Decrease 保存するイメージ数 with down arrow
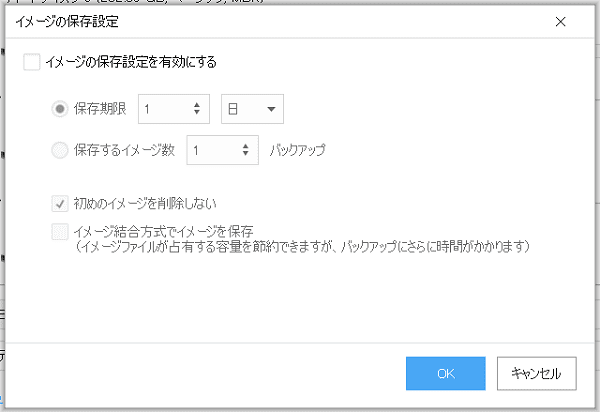The image size is (600, 412). tap(246, 155)
